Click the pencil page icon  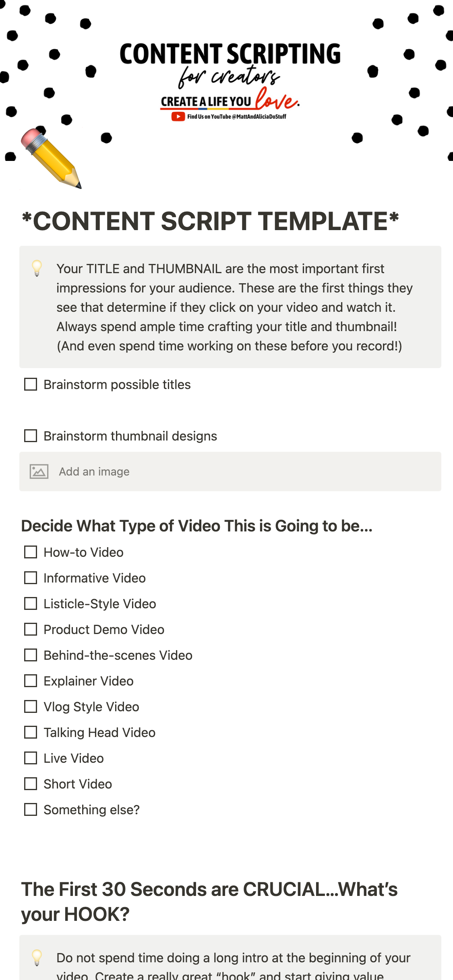[51, 158]
